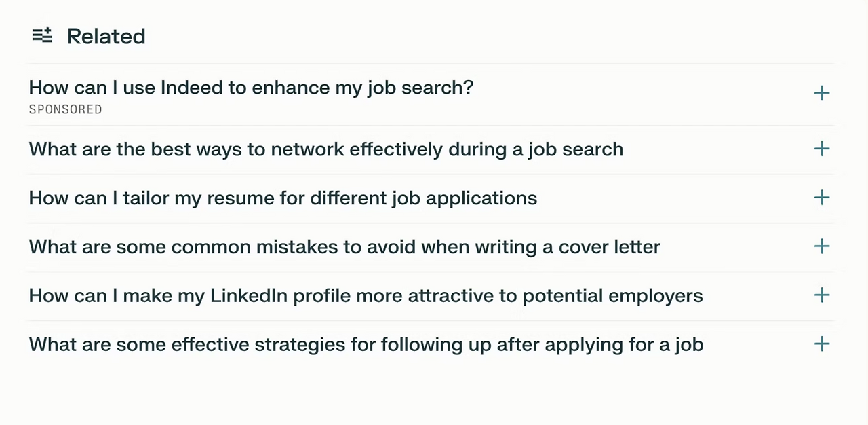Click the word 'Indeed' in the sponsored question
Screen dimensions: 868x425
(192, 88)
